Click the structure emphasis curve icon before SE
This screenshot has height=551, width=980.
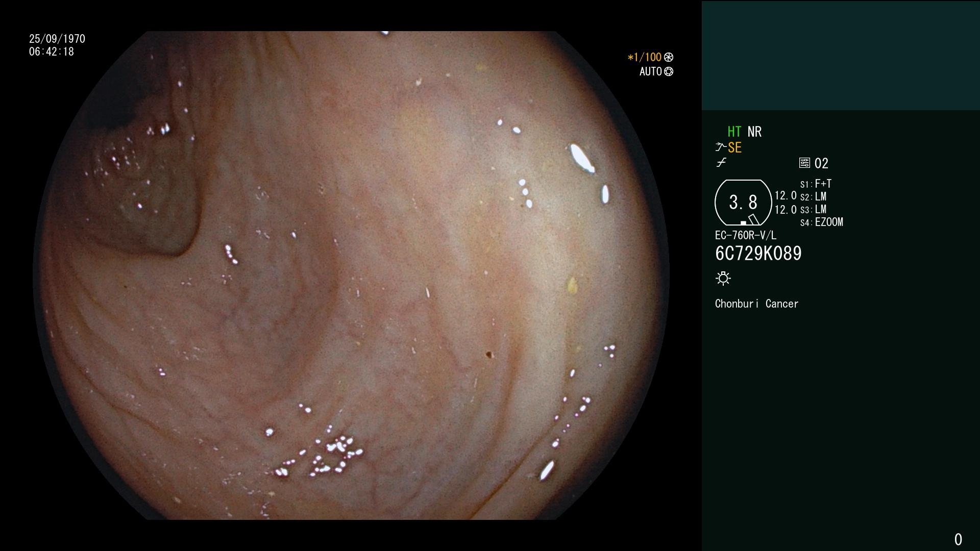point(721,147)
